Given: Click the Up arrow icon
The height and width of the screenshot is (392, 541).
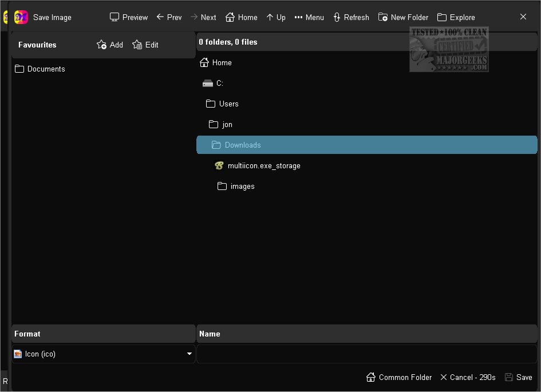Looking at the screenshot, I should pos(270,17).
